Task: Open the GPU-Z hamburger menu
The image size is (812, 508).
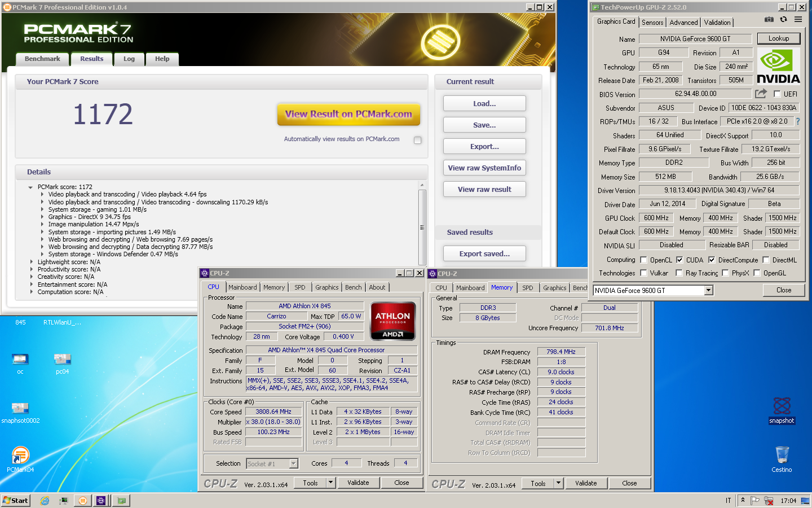Action: pyautogui.click(x=798, y=19)
